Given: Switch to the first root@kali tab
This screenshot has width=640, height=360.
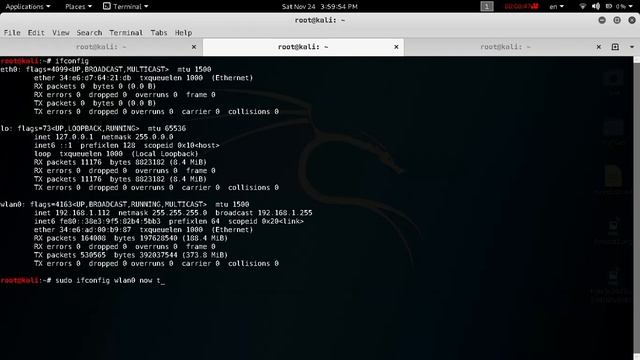Looking at the screenshot, I should tap(101, 47).
